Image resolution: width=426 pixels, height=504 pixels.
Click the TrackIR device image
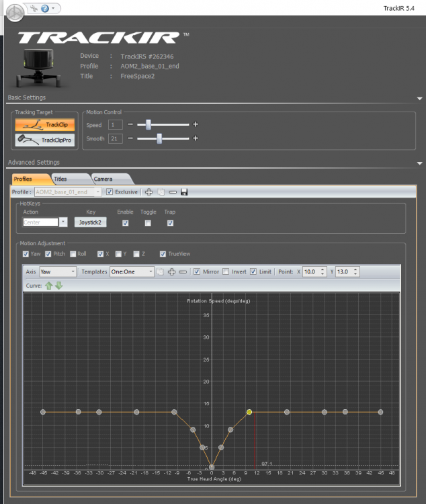(39, 68)
